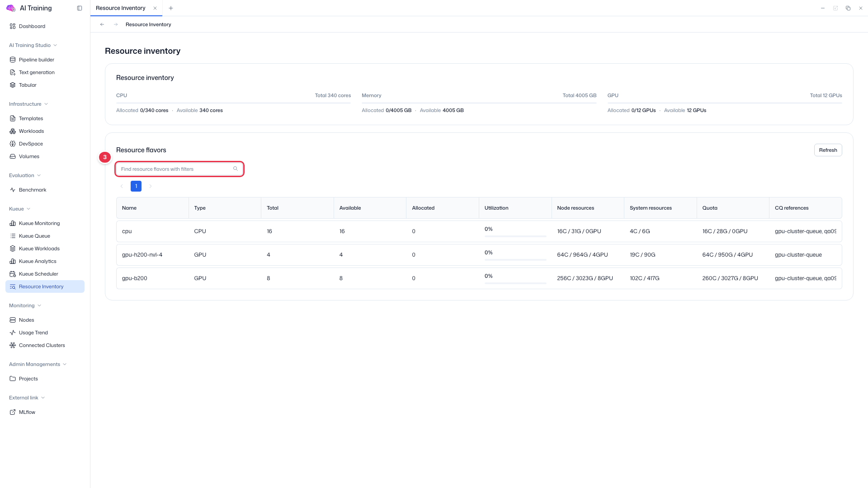
Task: Collapse the sidebar panel toggle
Action: tap(80, 8)
